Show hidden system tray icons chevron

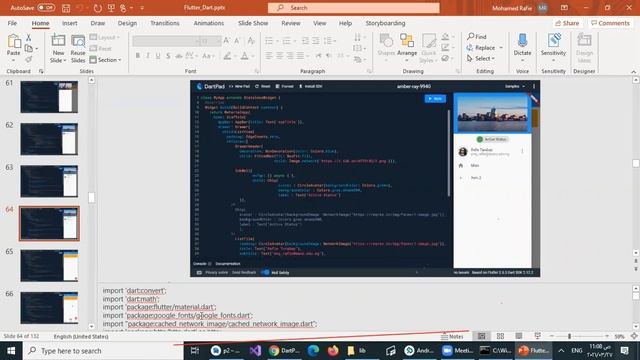[x=561, y=351]
